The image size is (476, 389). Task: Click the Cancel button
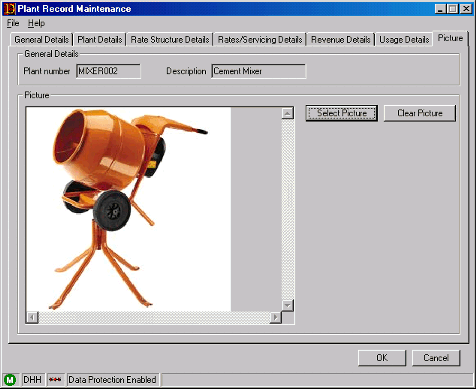click(436, 358)
